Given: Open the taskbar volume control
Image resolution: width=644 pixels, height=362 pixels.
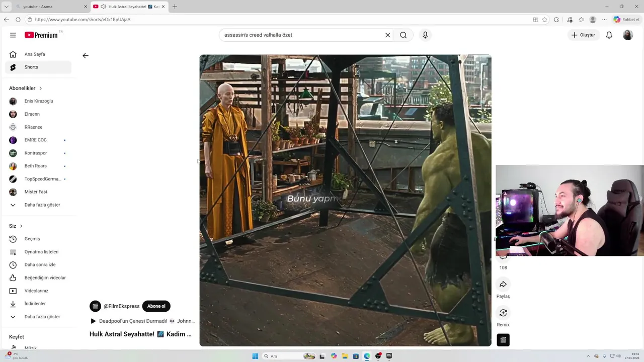Looking at the screenshot, I should [x=618, y=356].
